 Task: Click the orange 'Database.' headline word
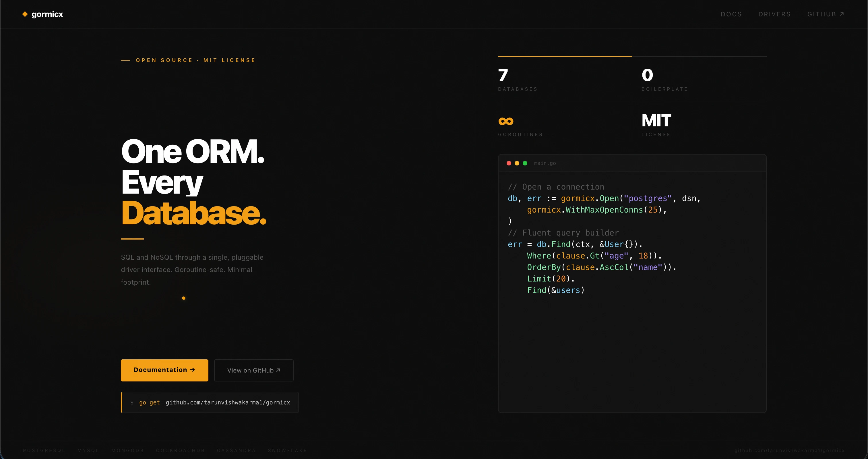[x=194, y=213]
